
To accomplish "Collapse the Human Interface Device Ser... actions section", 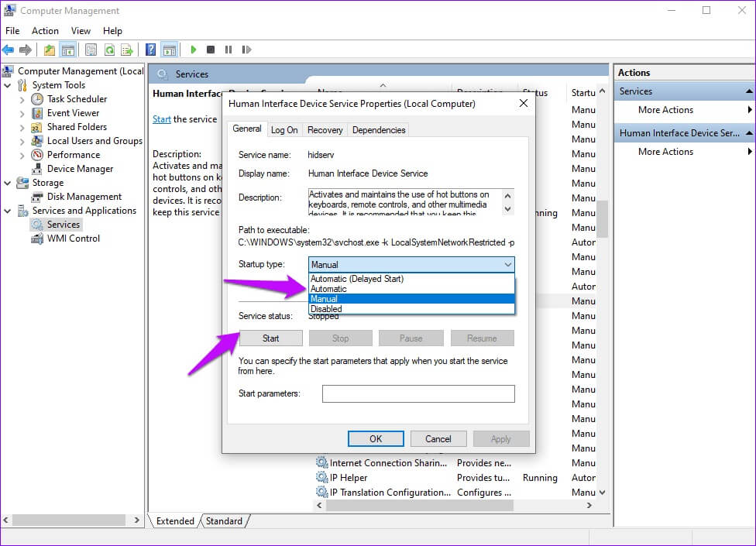I will tap(748, 133).
